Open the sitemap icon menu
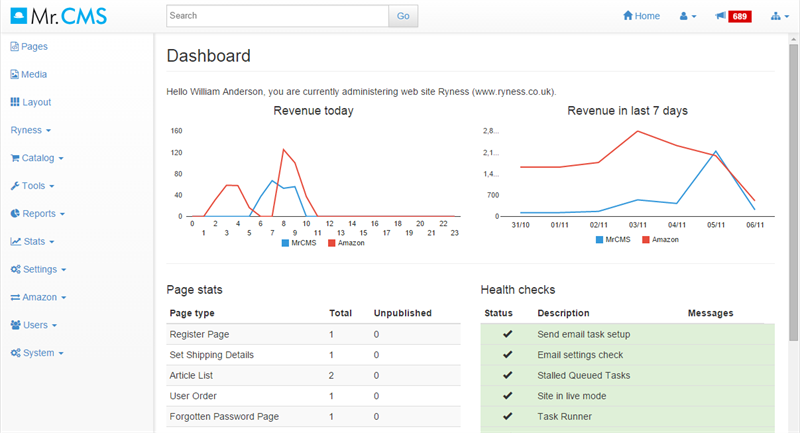This screenshot has width=800, height=433. 779,16
